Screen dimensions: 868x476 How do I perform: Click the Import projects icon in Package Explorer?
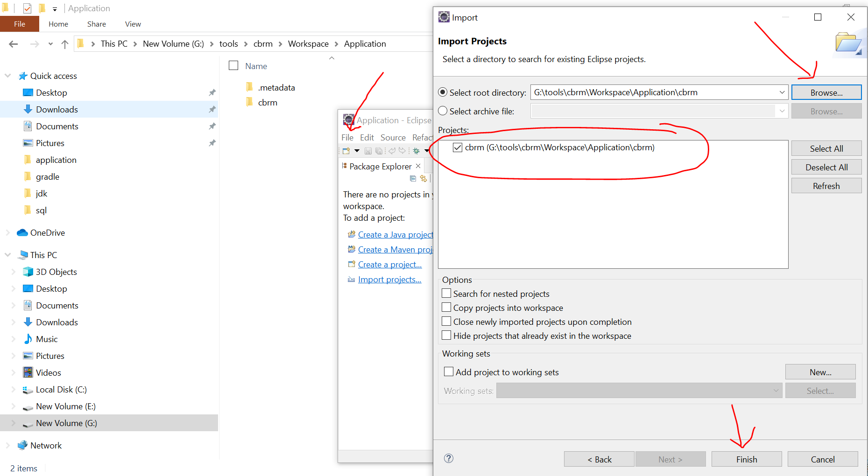point(352,279)
